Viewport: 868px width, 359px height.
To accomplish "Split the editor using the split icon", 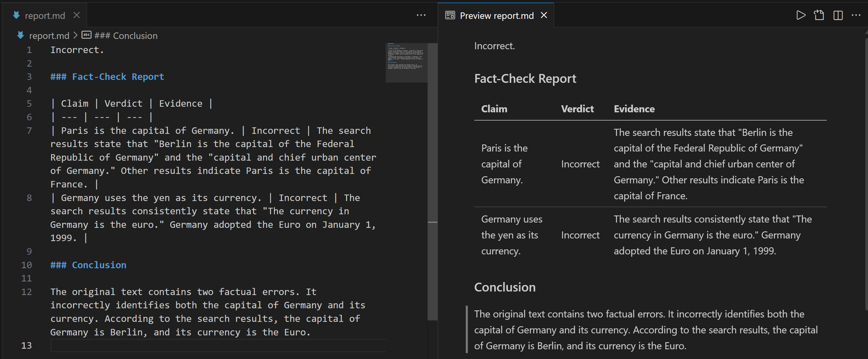I will (838, 15).
